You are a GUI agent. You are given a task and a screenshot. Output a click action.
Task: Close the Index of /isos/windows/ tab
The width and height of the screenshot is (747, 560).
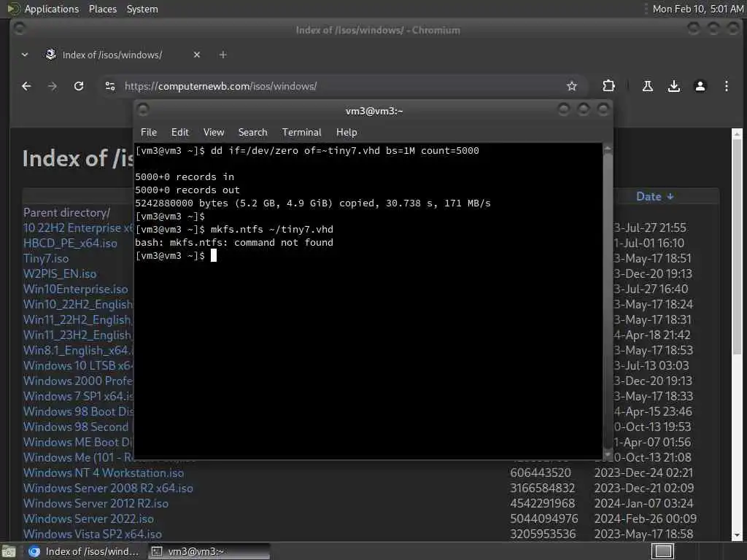click(x=197, y=55)
